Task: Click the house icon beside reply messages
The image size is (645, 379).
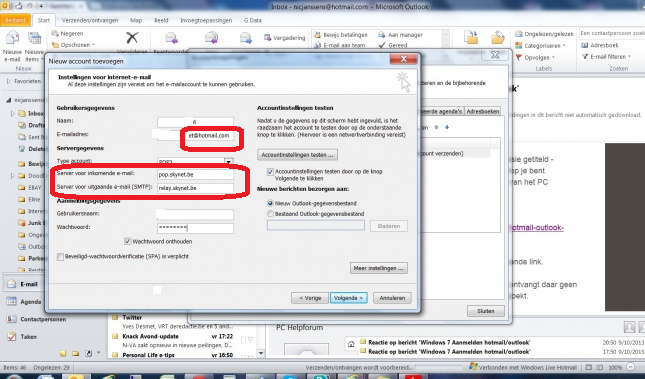Action: [x=351, y=344]
